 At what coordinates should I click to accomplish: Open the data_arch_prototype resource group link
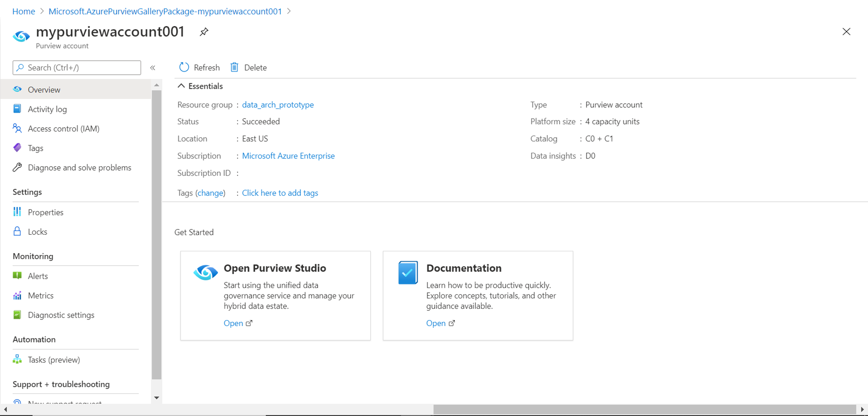278,105
